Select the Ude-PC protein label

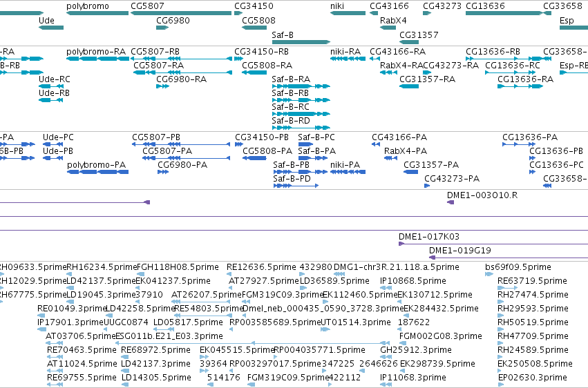point(58,137)
